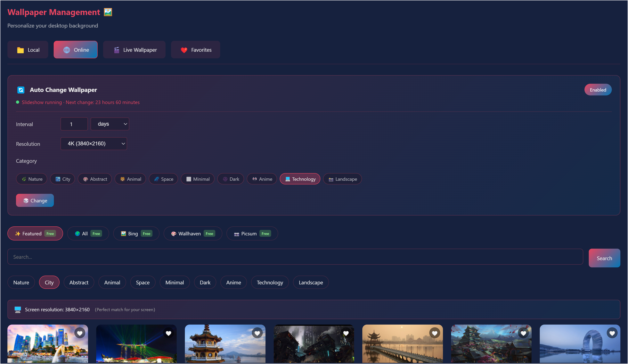Expand the 4K resolution dropdown
The image size is (628, 364).
pos(94,143)
